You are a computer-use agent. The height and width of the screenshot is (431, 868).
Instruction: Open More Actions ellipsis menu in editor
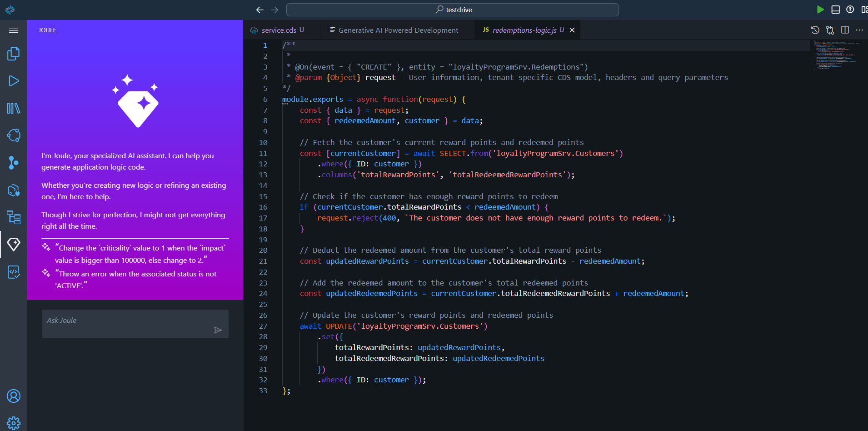(859, 30)
